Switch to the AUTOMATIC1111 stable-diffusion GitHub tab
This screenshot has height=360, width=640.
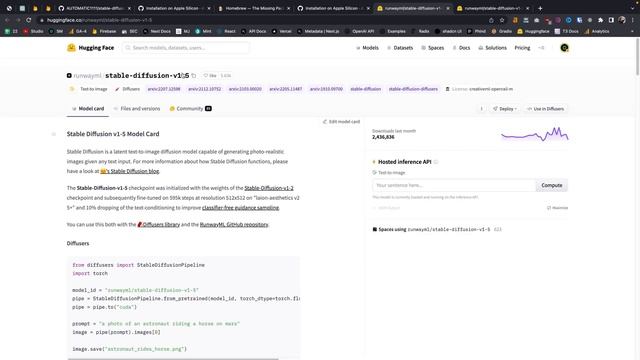point(94,8)
